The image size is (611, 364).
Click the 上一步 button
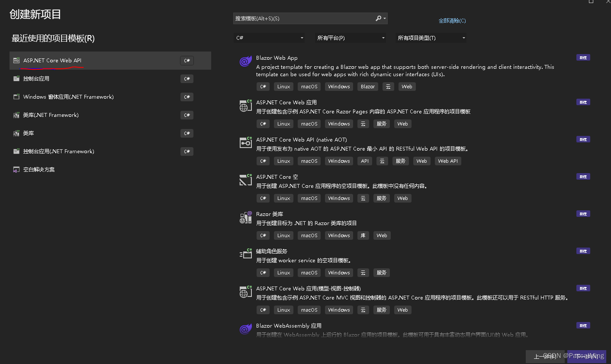(545, 356)
